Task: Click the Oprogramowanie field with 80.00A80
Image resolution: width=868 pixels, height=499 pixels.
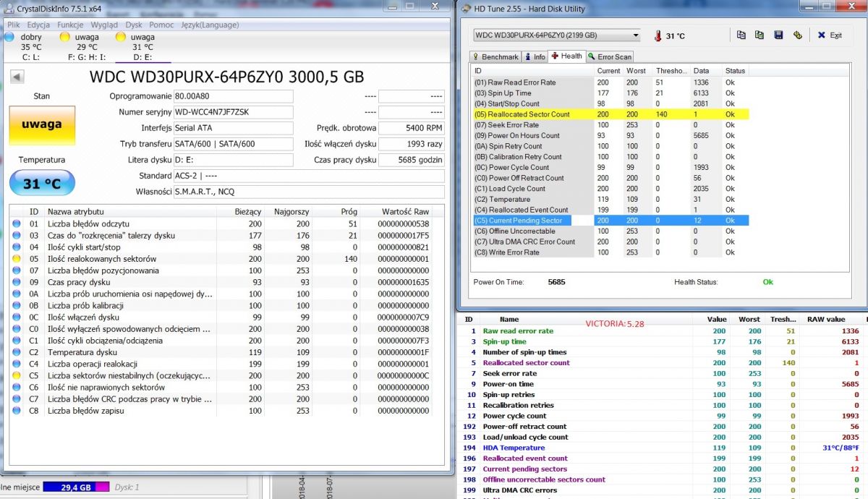Action: (233, 96)
